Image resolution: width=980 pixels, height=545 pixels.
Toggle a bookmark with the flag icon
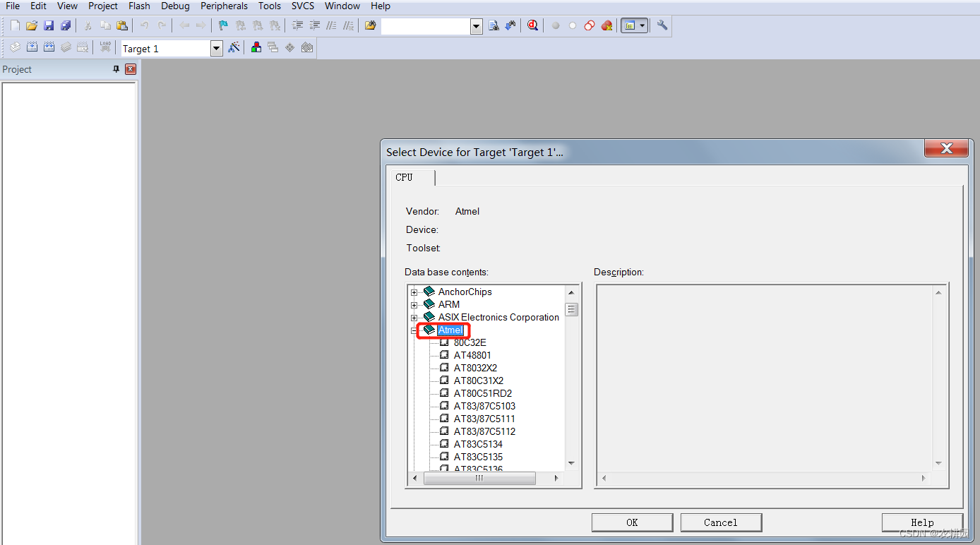pos(223,25)
